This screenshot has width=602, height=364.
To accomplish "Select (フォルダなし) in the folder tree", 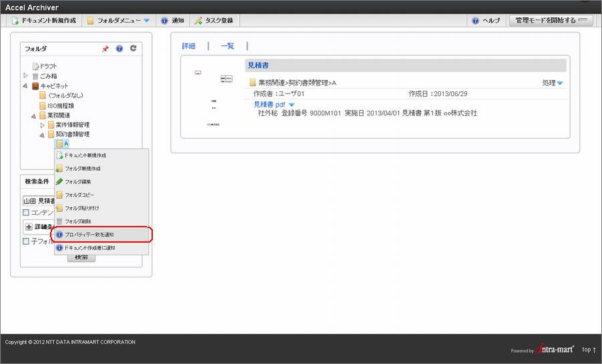I will [x=65, y=95].
